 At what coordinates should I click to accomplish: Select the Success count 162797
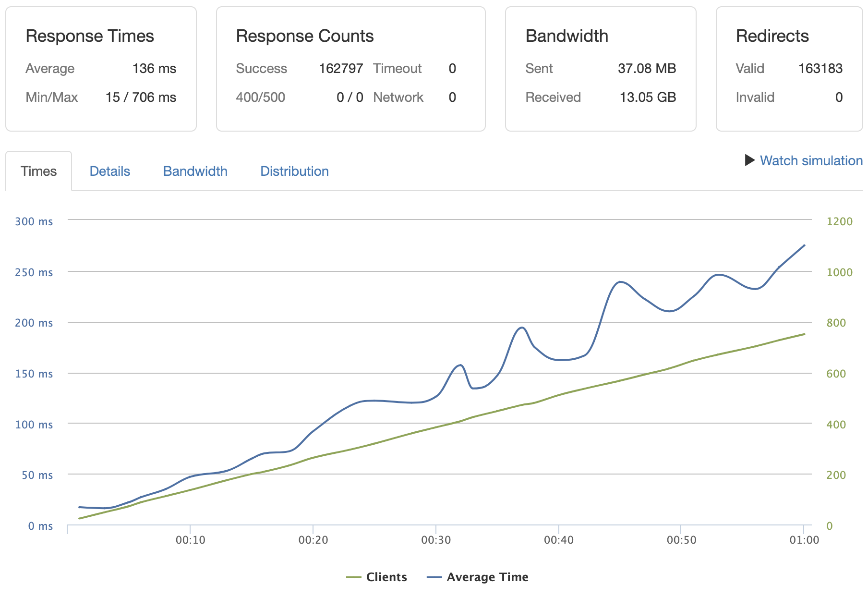coord(341,69)
